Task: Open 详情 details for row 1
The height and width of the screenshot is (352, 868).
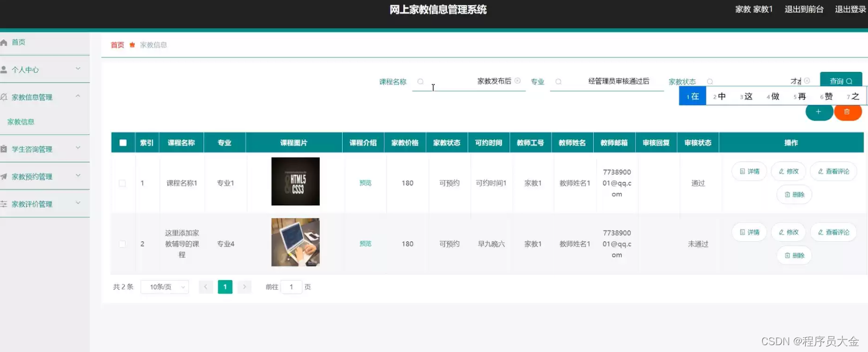Action: click(x=749, y=171)
